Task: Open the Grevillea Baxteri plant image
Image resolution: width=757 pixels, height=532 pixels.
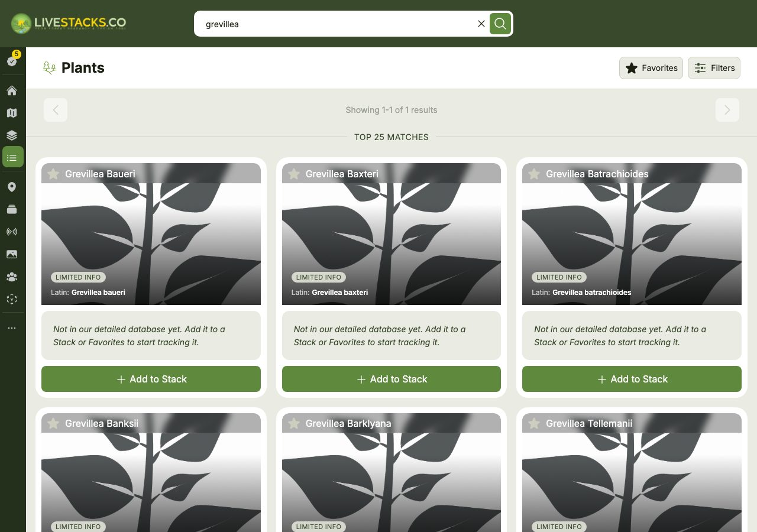Action: click(x=392, y=234)
